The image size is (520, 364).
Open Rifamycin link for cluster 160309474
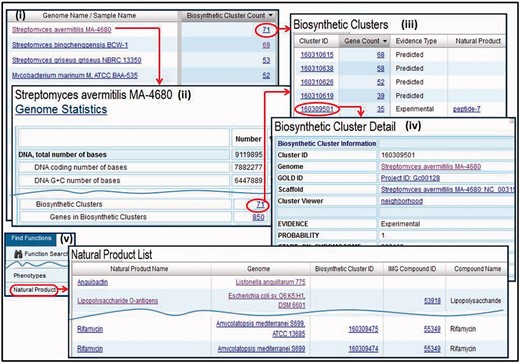[90, 349]
